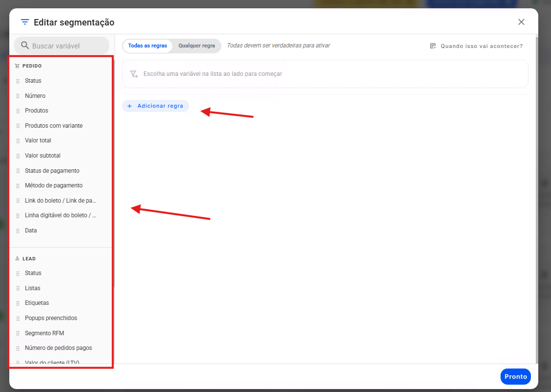551x392 pixels.
Task: Click the empty rule drop area placeholder
Action: pos(325,74)
